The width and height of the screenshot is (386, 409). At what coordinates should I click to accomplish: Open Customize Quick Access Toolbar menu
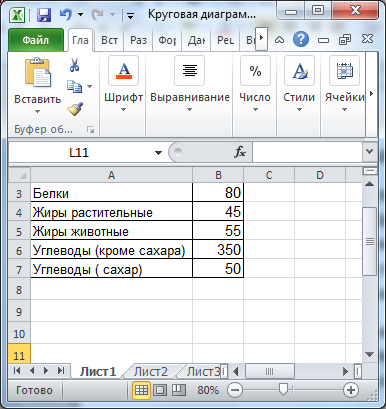click(x=130, y=16)
